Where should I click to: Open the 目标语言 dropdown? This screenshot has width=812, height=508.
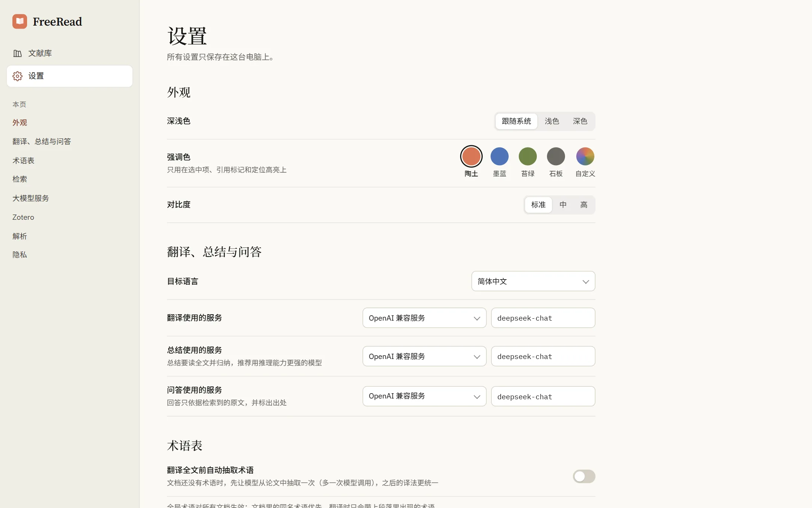click(x=533, y=281)
